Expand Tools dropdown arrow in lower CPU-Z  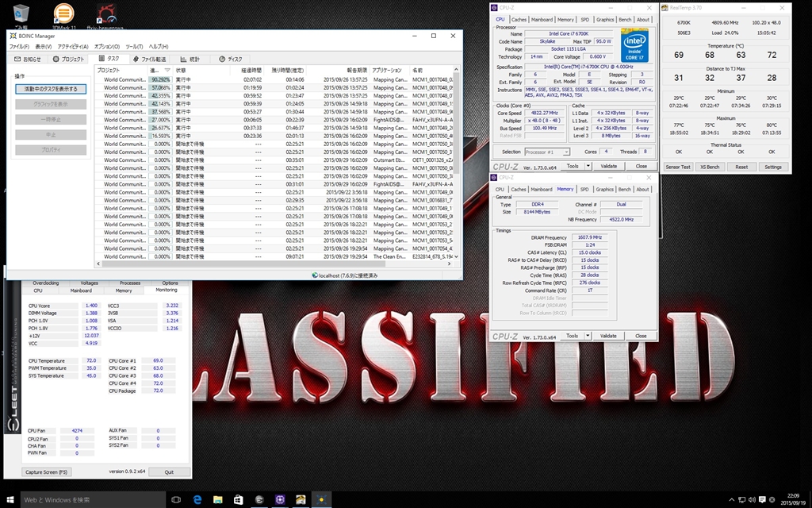pyautogui.click(x=588, y=336)
